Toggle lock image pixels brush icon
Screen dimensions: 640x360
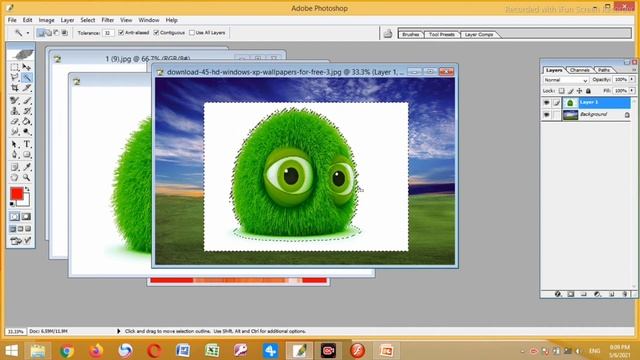coord(571,91)
